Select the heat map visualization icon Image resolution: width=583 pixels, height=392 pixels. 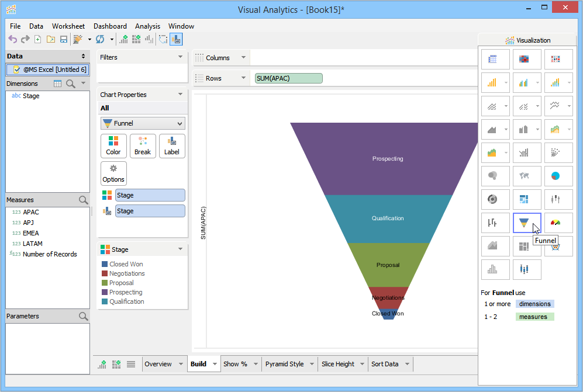click(527, 58)
